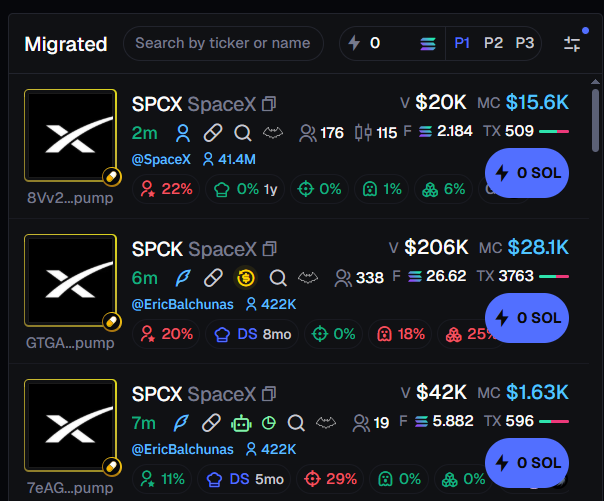Click candlestick icon showing 115
604x501 pixels.
pos(363,133)
